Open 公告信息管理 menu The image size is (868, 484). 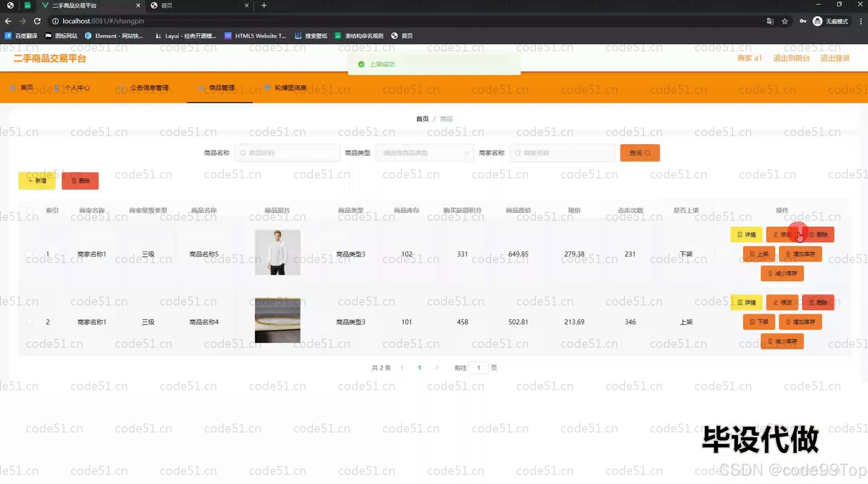click(x=144, y=88)
